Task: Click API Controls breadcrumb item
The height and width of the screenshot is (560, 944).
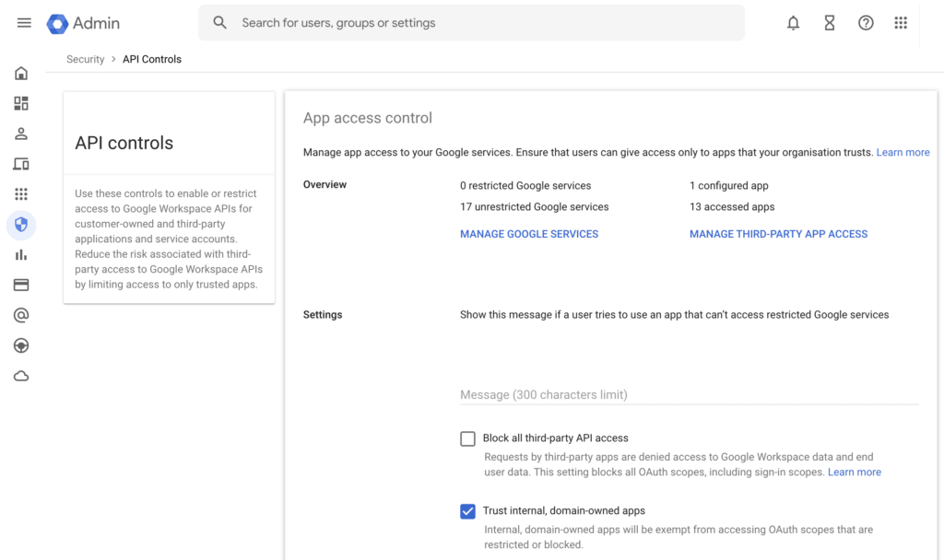Action: pyautogui.click(x=152, y=59)
